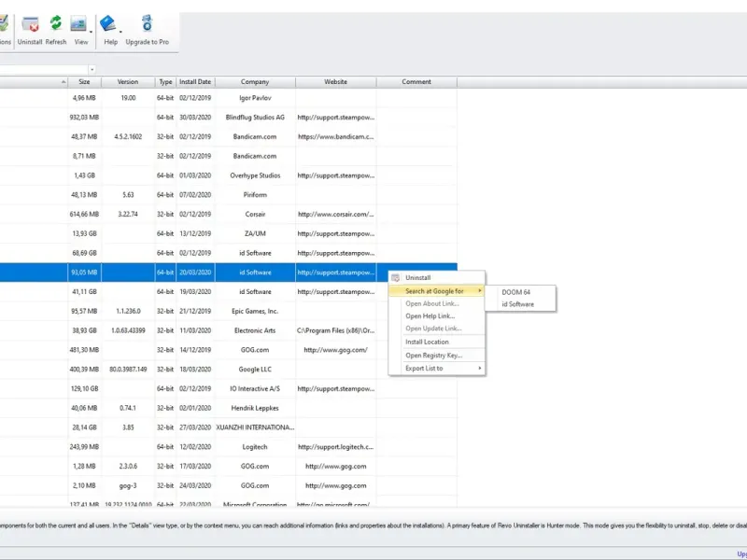Select Open Help Link menu entry
This screenshot has width=747, height=560.
pos(437,316)
